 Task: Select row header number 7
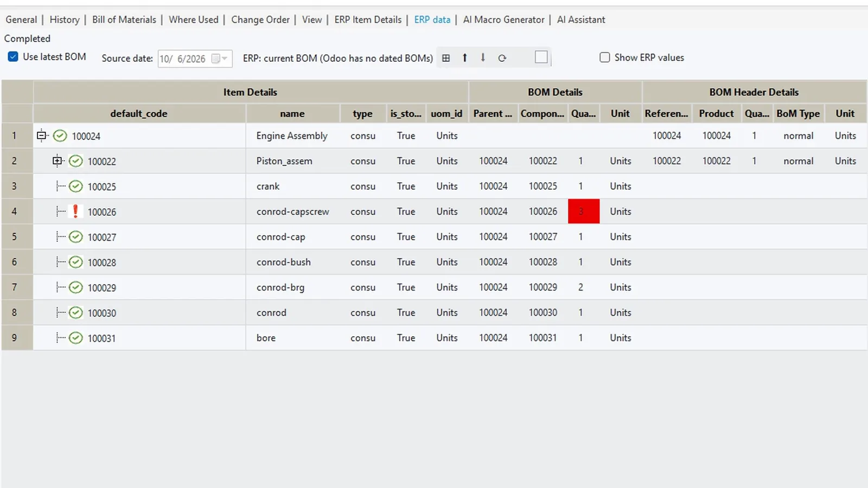point(17,287)
